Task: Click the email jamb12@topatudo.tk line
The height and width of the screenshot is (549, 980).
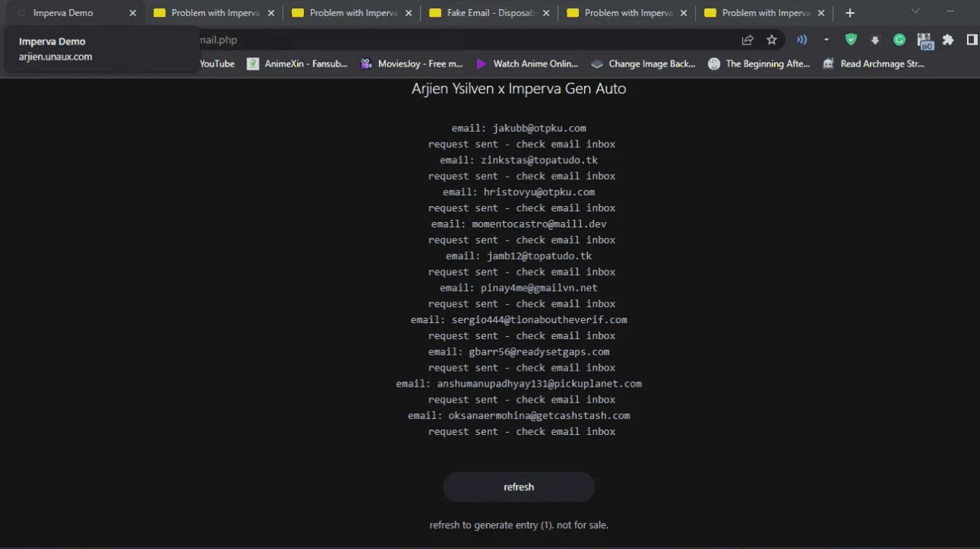Action: pos(519,256)
